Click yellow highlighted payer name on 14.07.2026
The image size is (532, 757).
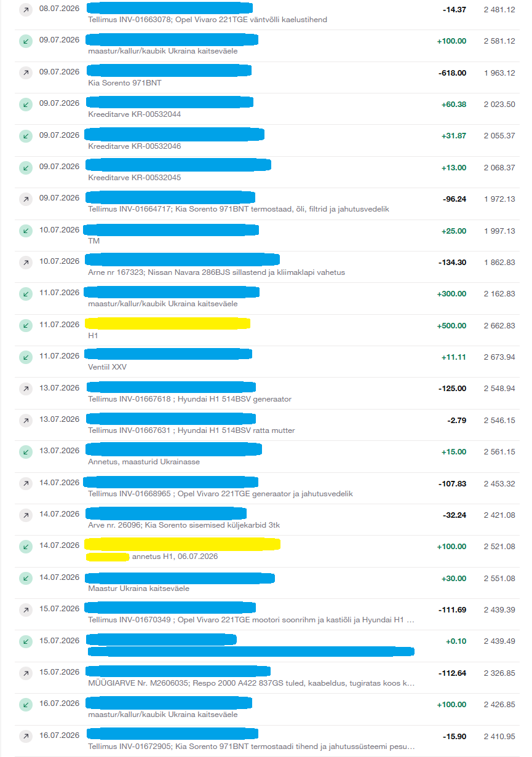[182, 544]
